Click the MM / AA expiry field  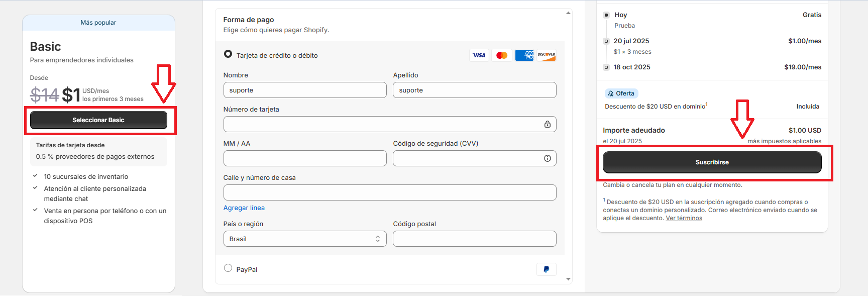tap(305, 158)
